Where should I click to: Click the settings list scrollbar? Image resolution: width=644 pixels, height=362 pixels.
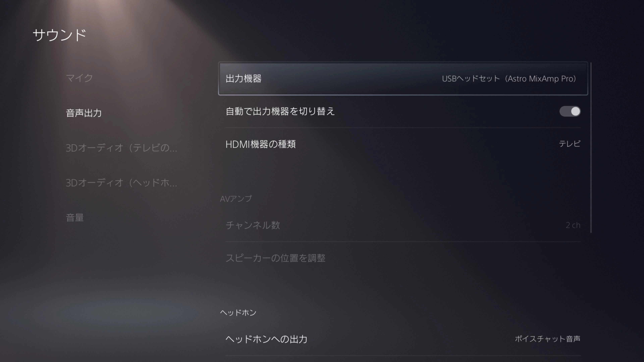[591, 147]
